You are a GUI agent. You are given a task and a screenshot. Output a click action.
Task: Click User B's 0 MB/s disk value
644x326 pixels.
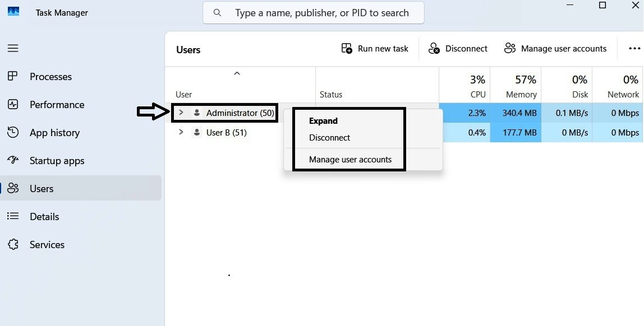click(x=575, y=133)
